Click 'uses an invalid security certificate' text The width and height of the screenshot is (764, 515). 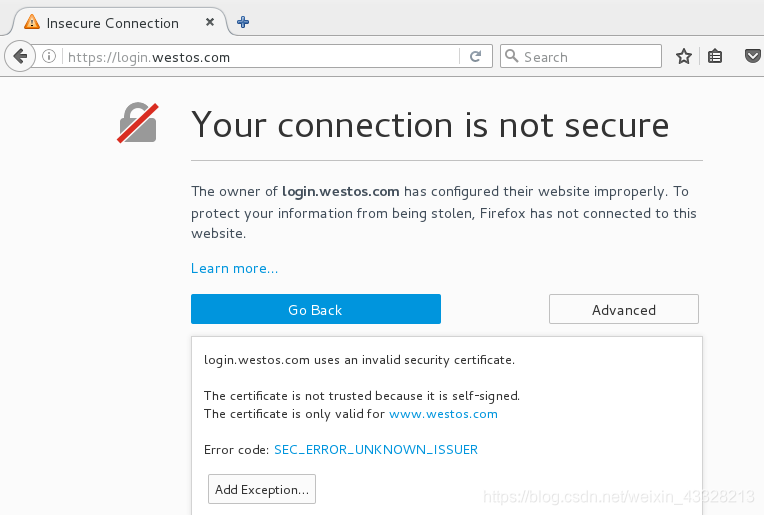pos(414,360)
